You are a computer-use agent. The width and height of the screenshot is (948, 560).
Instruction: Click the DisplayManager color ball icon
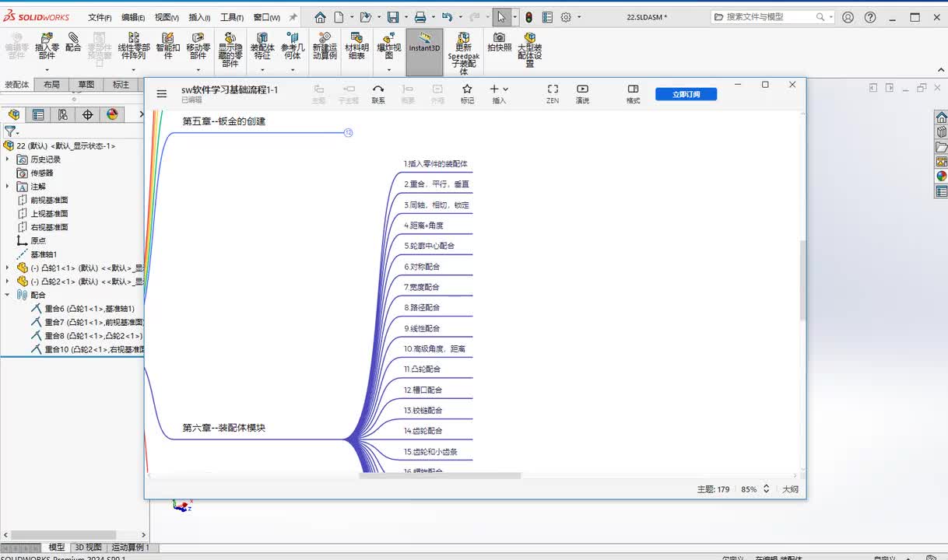112,115
